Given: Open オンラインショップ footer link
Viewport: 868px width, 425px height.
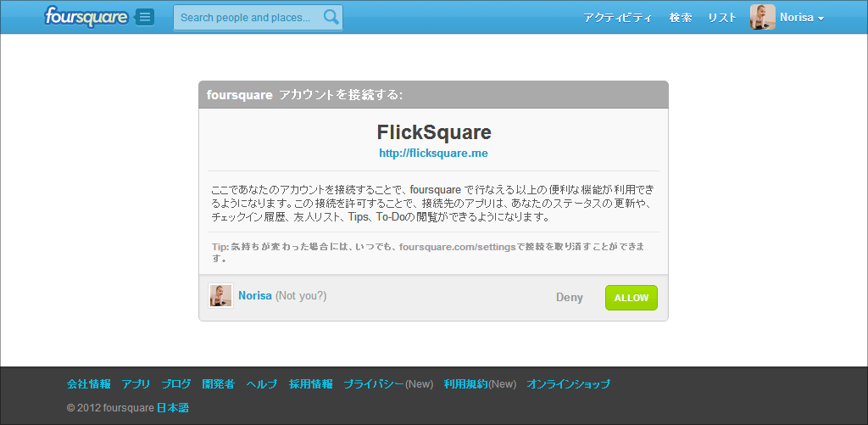Looking at the screenshot, I should click(x=569, y=384).
